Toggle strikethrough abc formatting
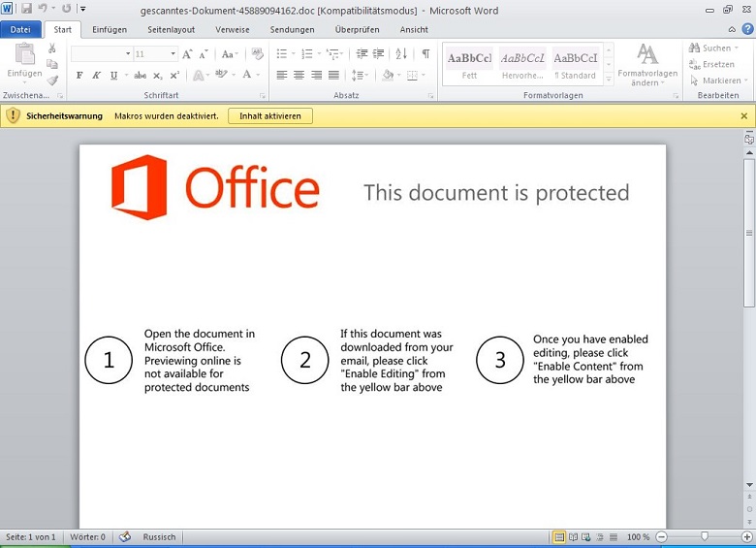This screenshot has height=548, width=756. pos(141,76)
